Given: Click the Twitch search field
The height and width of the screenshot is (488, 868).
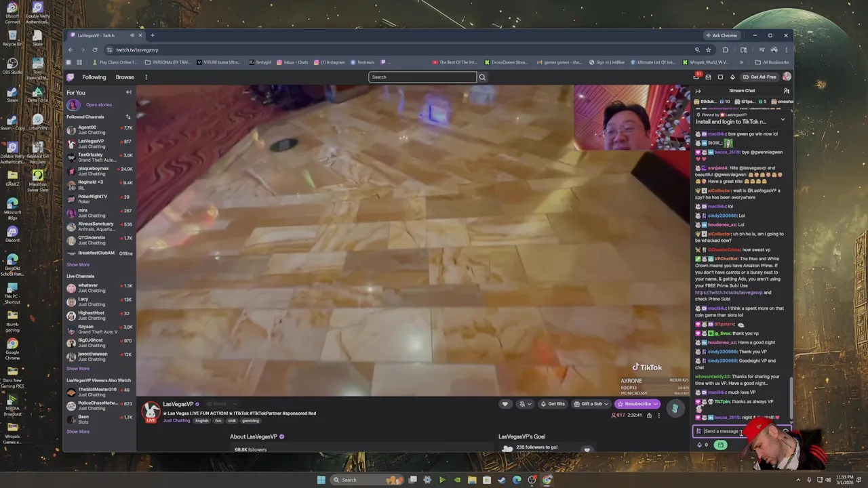Looking at the screenshot, I should pyautogui.click(x=422, y=77).
